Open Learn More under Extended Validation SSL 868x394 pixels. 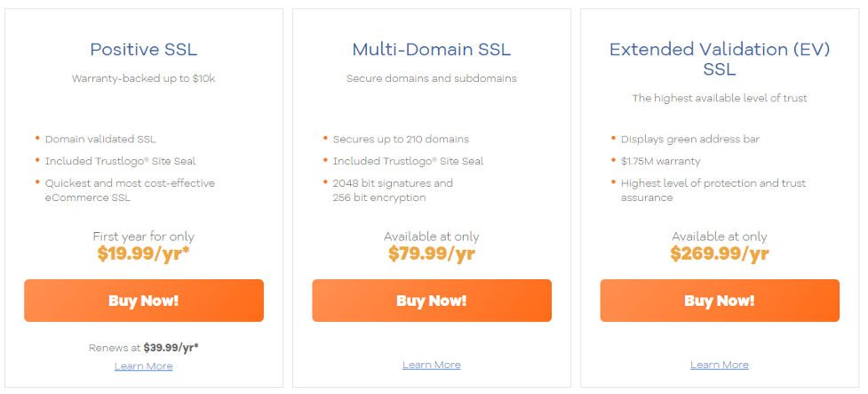719,365
